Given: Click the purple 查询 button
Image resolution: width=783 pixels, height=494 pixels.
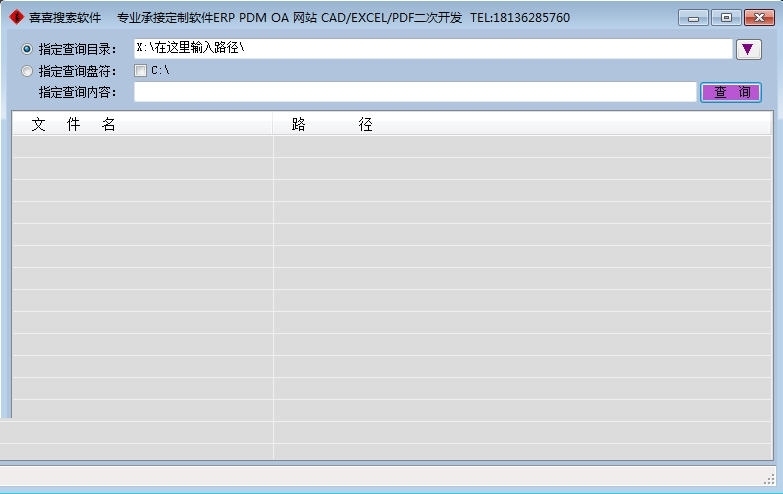Looking at the screenshot, I should tap(731, 92).
